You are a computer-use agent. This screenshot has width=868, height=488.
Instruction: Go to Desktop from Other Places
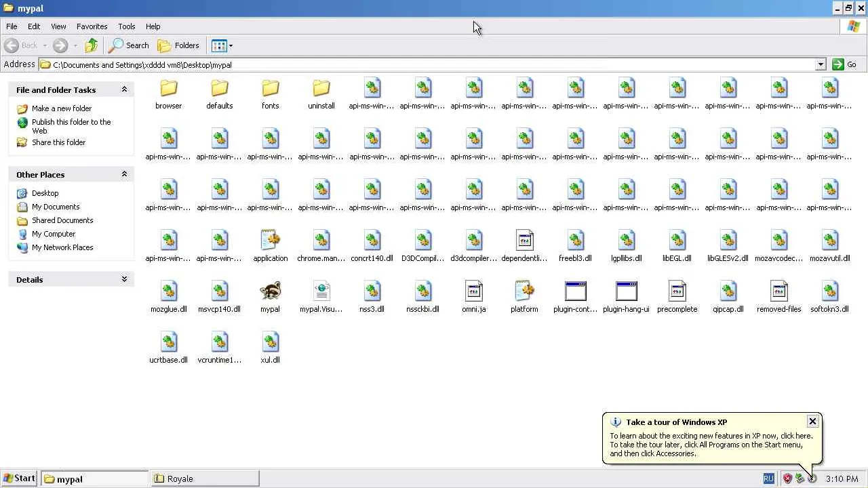[45, 193]
